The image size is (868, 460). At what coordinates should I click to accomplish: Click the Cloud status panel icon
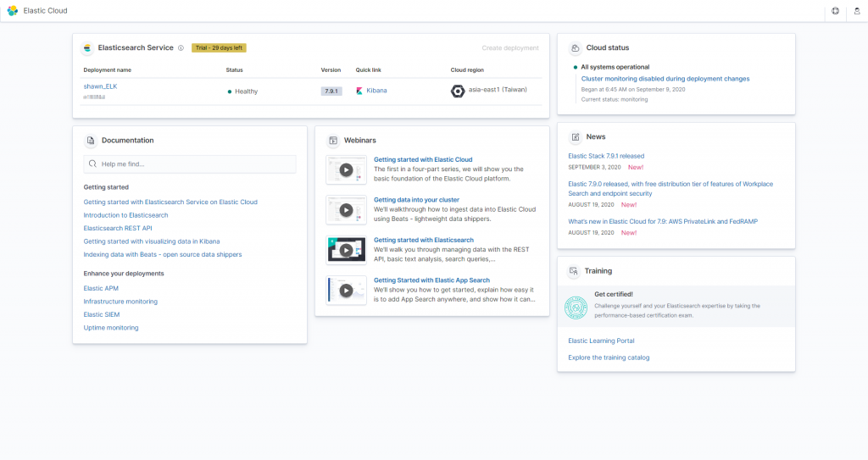pos(576,48)
